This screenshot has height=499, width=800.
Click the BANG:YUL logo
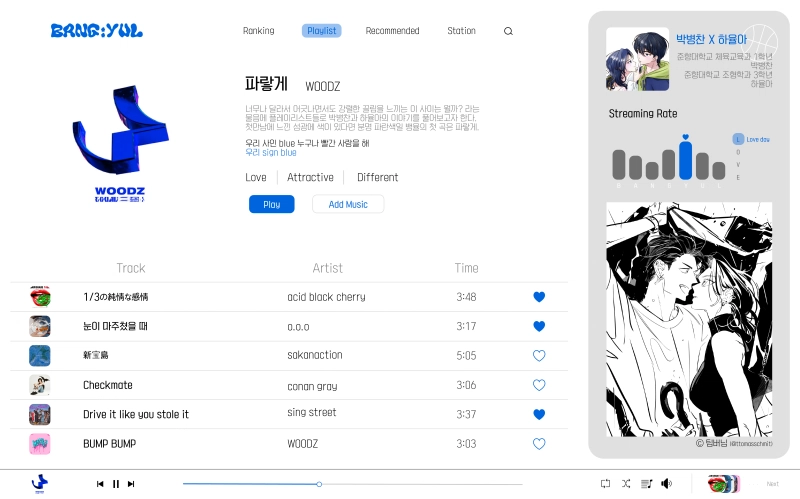click(x=96, y=31)
